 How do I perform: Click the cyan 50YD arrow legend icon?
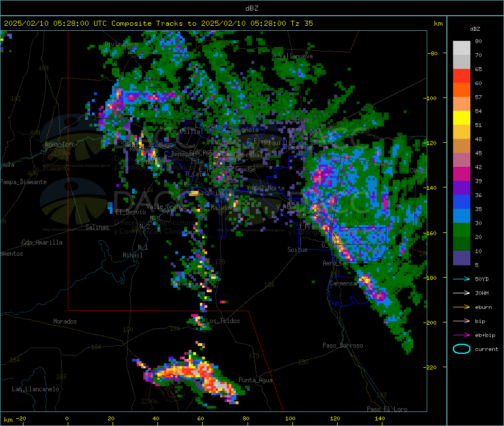point(461,279)
